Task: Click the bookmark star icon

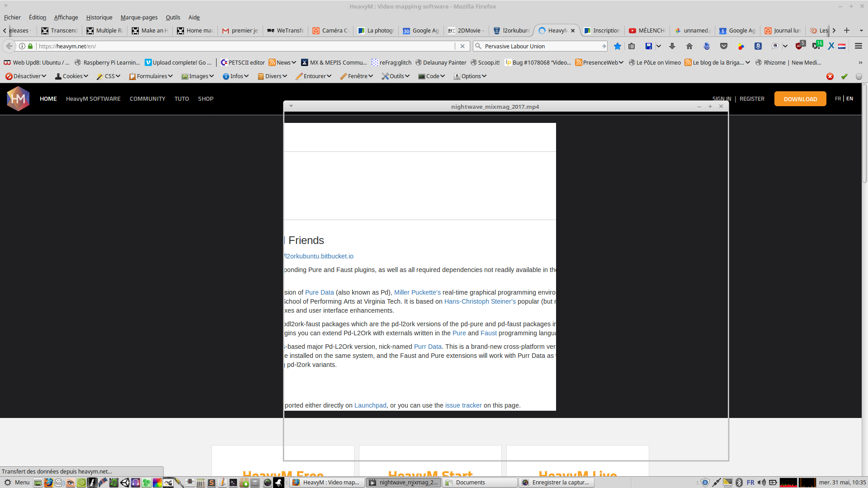Action: point(618,46)
